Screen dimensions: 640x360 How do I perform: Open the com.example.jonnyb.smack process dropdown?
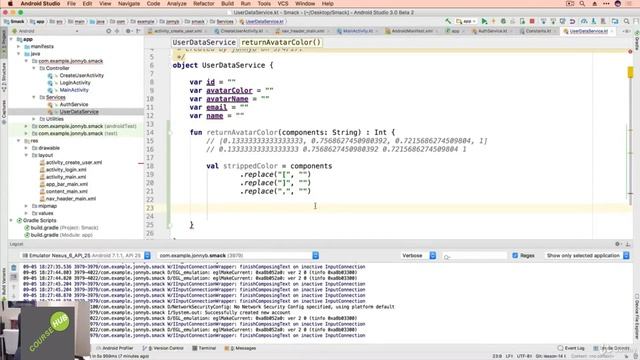click(x=238, y=256)
